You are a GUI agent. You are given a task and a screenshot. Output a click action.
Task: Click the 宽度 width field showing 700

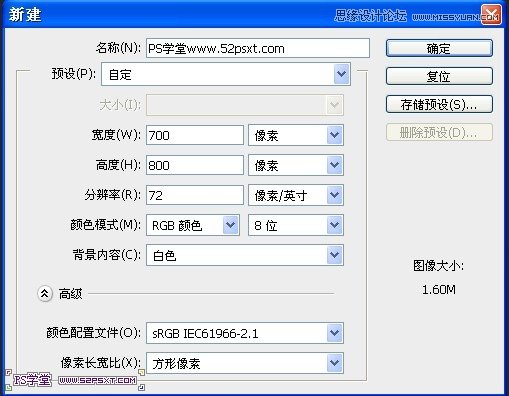pos(195,135)
